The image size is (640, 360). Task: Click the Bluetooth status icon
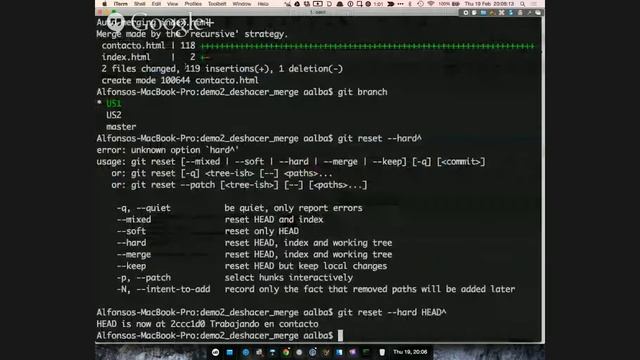[410, 4]
